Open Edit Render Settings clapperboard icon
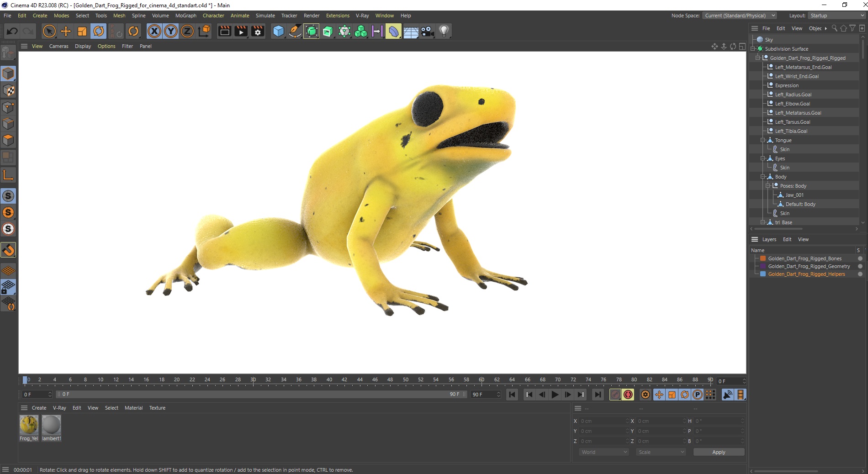The image size is (868, 474). 258,31
